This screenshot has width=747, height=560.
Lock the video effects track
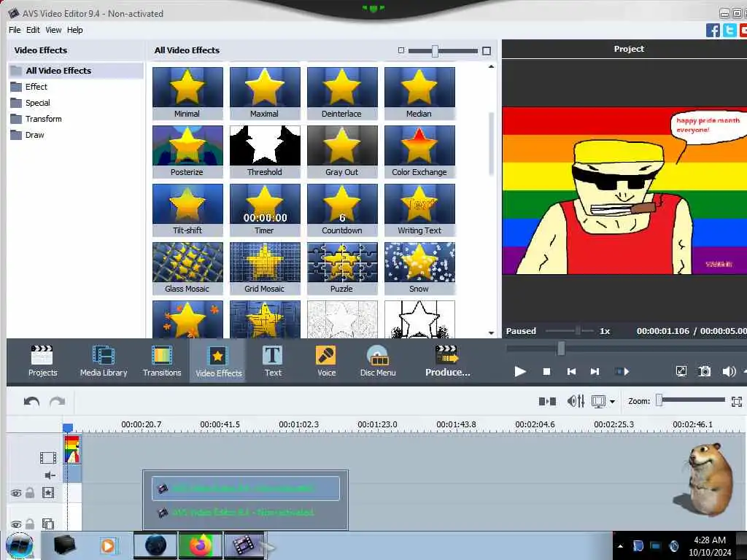pos(30,493)
